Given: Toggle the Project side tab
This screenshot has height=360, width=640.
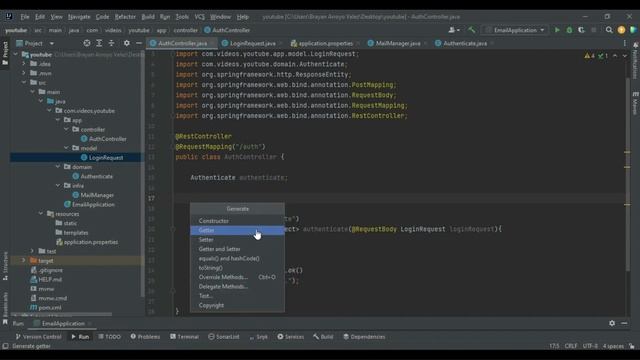Looking at the screenshot, I should (5, 53).
